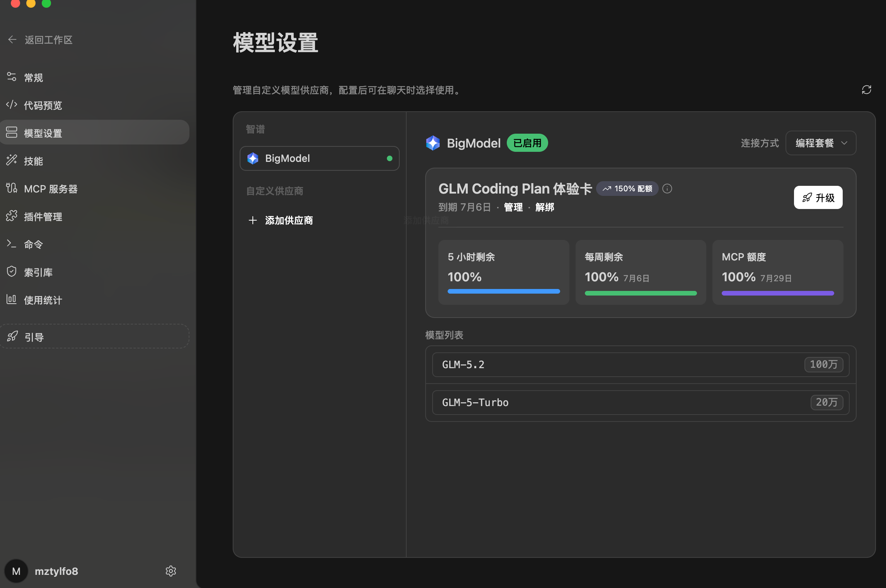Screen dimensions: 886x588
Task: Click the M user avatar
Action: [16, 571]
